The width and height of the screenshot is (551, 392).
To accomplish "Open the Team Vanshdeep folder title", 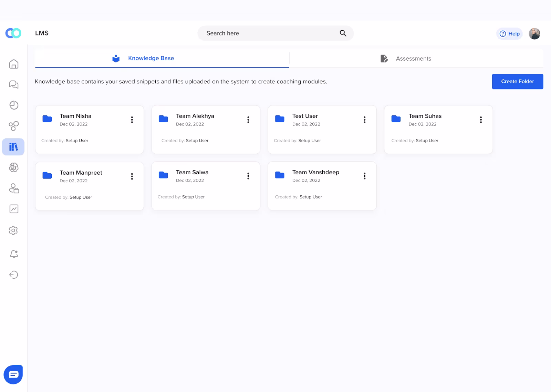I will point(316,172).
